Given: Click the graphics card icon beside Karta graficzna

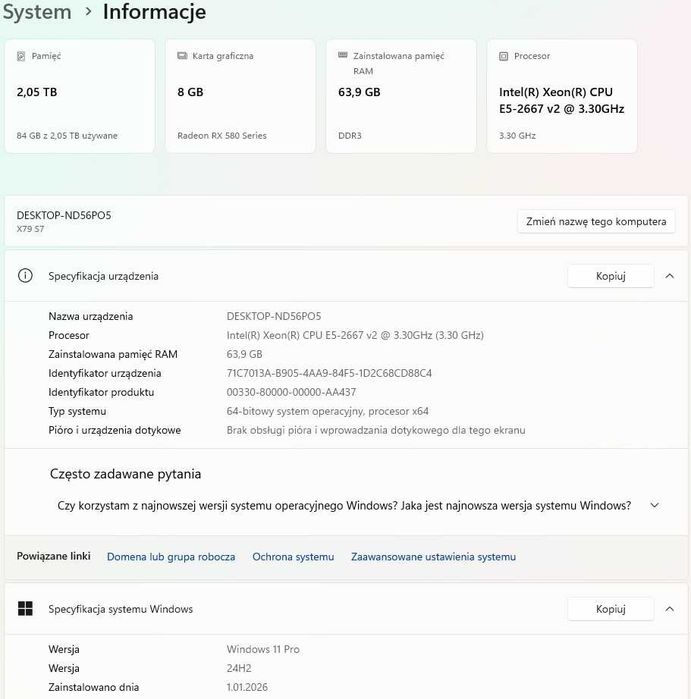Looking at the screenshot, I should (182, 56).
